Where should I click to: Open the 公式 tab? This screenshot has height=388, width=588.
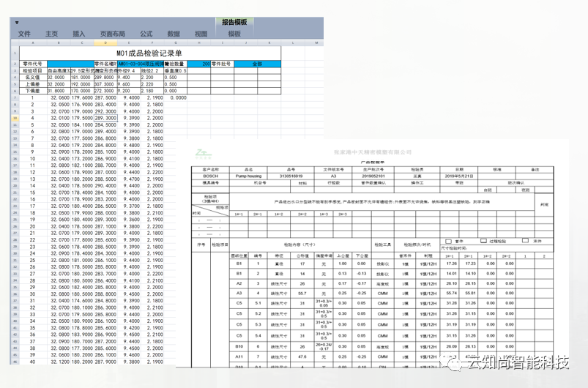pyautogui.click(x=146, y=34)
